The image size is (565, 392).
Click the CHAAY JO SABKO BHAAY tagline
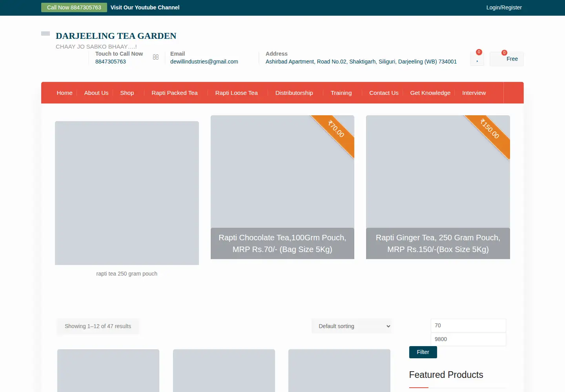(x=96, y=47)
